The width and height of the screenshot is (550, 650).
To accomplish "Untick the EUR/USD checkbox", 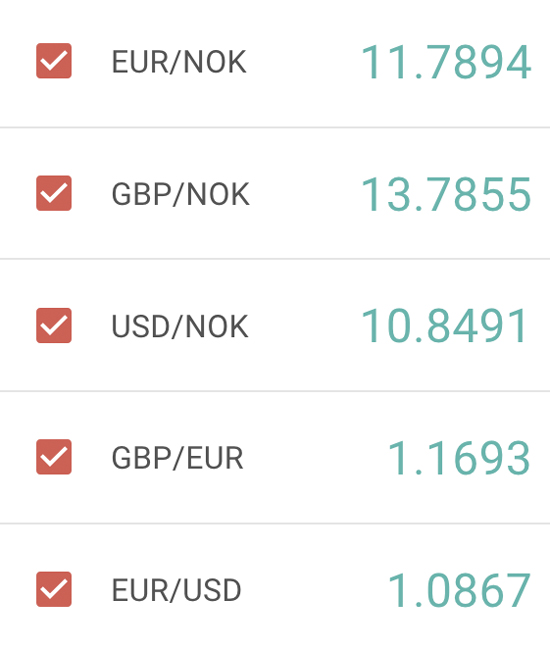I will pos(54,589).
